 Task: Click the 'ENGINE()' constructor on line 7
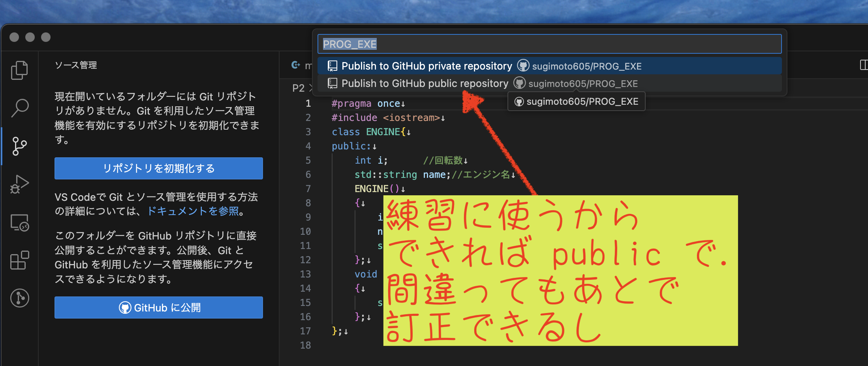377,189
